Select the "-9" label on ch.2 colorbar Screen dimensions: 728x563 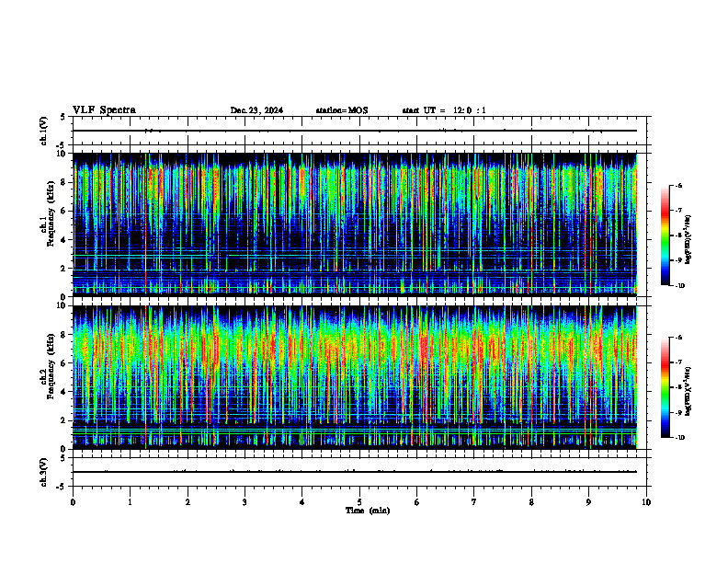[679, 412]
